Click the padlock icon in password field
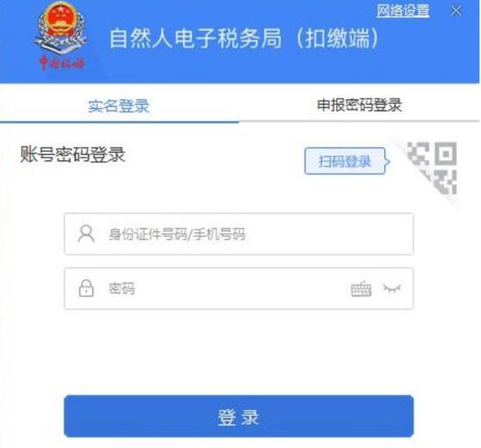The height and width of the screenshot is (448, 481). tap(86, 288)
